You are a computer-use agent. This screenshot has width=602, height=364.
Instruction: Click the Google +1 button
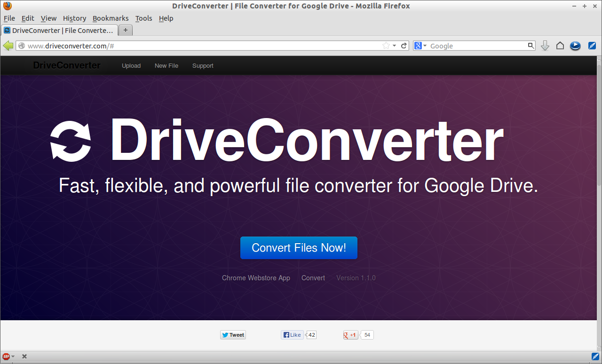pyautogui.click(x=350, y=335)
